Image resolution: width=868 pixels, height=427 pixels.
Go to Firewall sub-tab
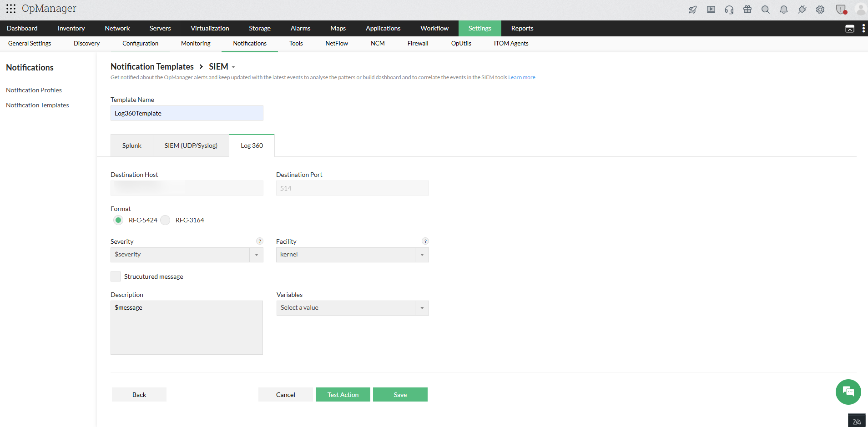tap(418, 44)
